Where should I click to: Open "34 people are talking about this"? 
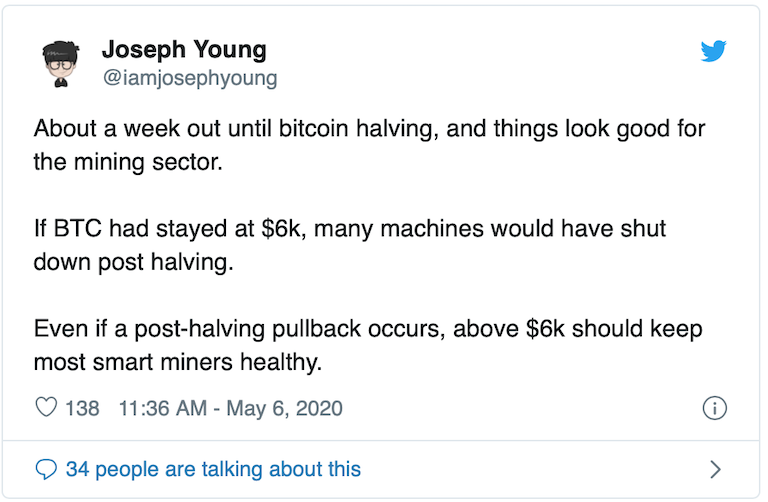212,468
